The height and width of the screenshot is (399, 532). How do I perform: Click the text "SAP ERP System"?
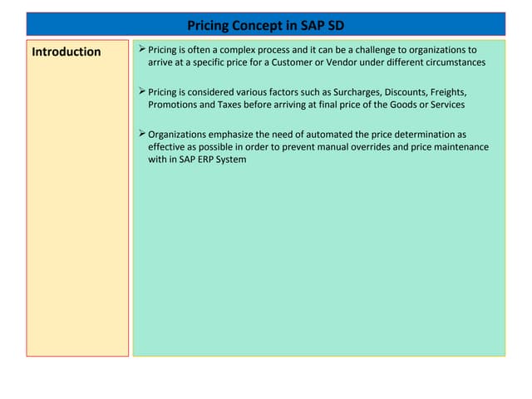(211, 160)
